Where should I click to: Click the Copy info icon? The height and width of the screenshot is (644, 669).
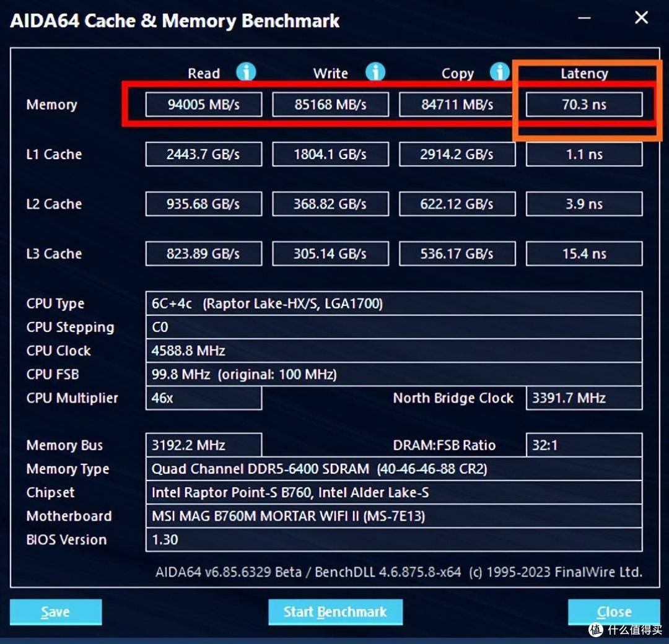coord(500,72)
